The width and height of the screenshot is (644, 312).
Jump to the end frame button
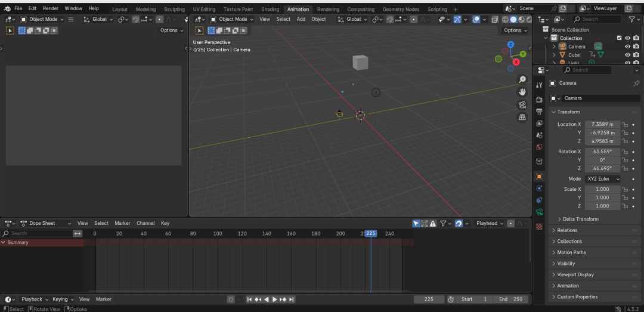(x=292, y=299)
